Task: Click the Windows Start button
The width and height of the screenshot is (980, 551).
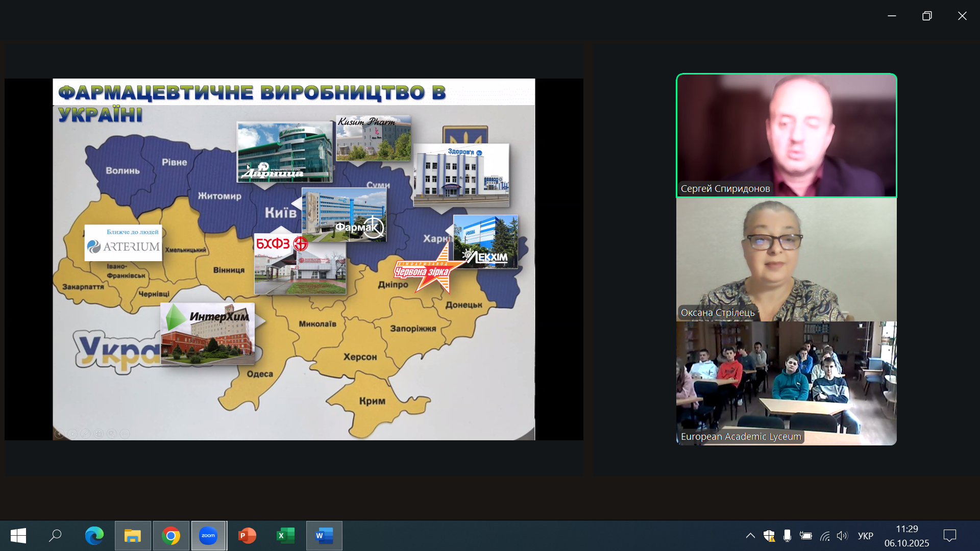Action: click(x=18, y=536)
